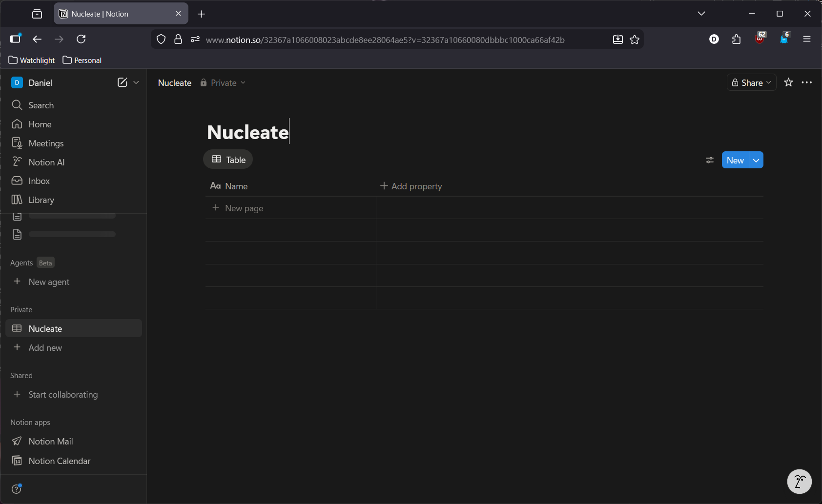Select the Table view tab
Image resolution: width=822 pixels, height=504 pixels.
coord(228,160)
